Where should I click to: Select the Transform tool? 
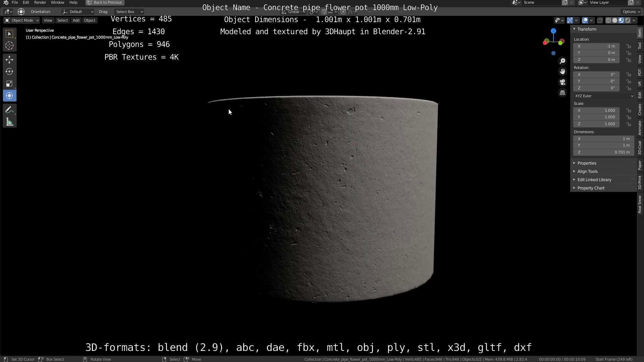tap(9, 96)
